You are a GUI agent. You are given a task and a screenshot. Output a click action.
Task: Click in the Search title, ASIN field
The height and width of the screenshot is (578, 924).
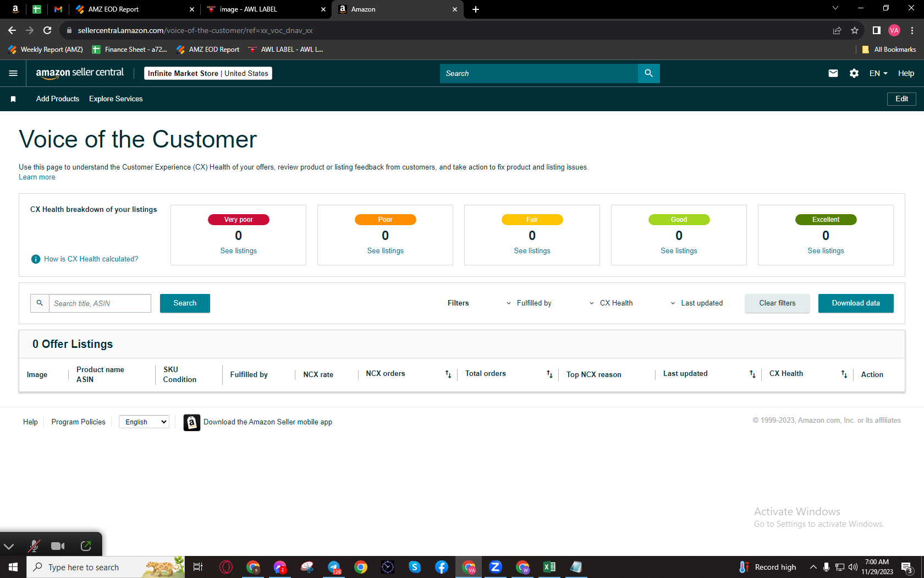pyautogui.click(x=100, y=303)
